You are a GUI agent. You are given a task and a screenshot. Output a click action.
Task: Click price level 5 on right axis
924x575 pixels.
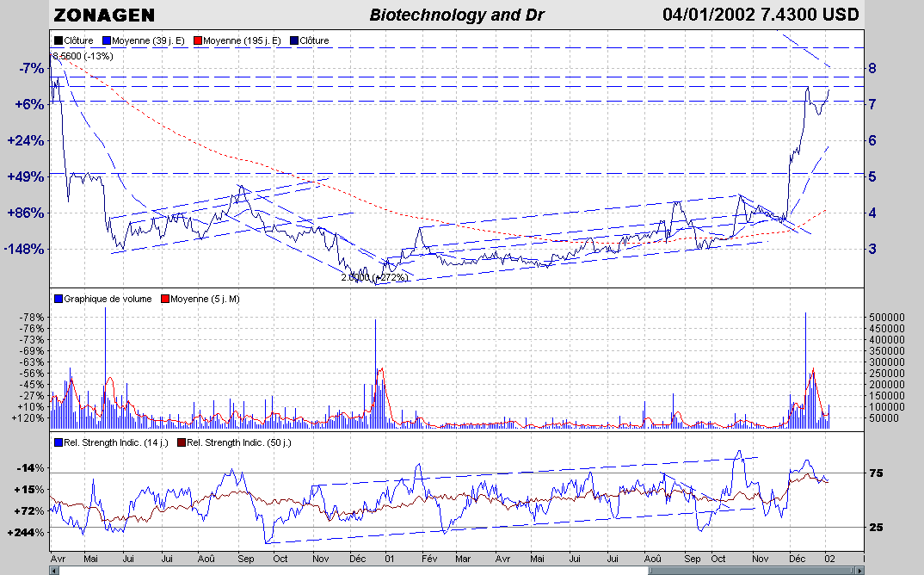click(872, 177)
